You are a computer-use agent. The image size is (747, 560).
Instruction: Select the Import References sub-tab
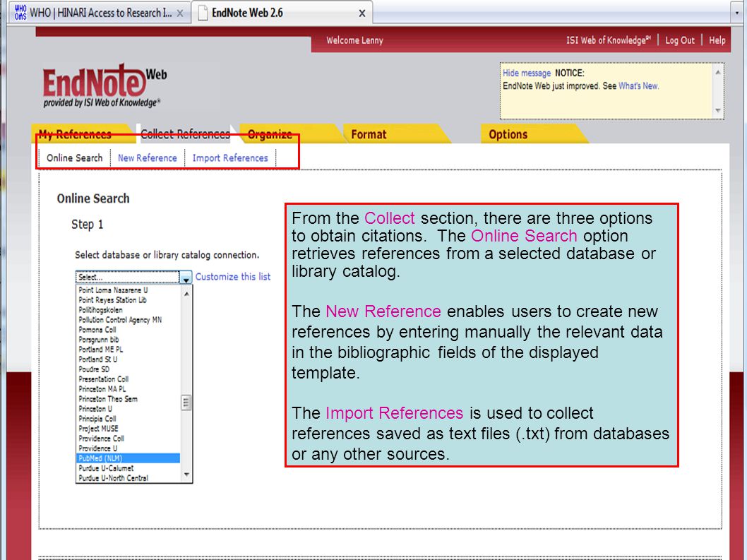[230, 157]
